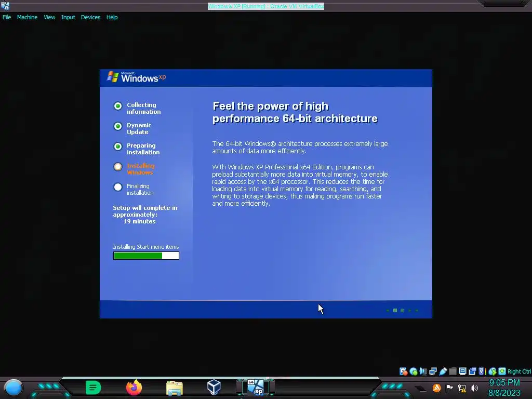Click the VirtualBox window title text
Image resolution: width=532 pixels, height=399 pixels.
pyautogui.click(x=266, y=6)
